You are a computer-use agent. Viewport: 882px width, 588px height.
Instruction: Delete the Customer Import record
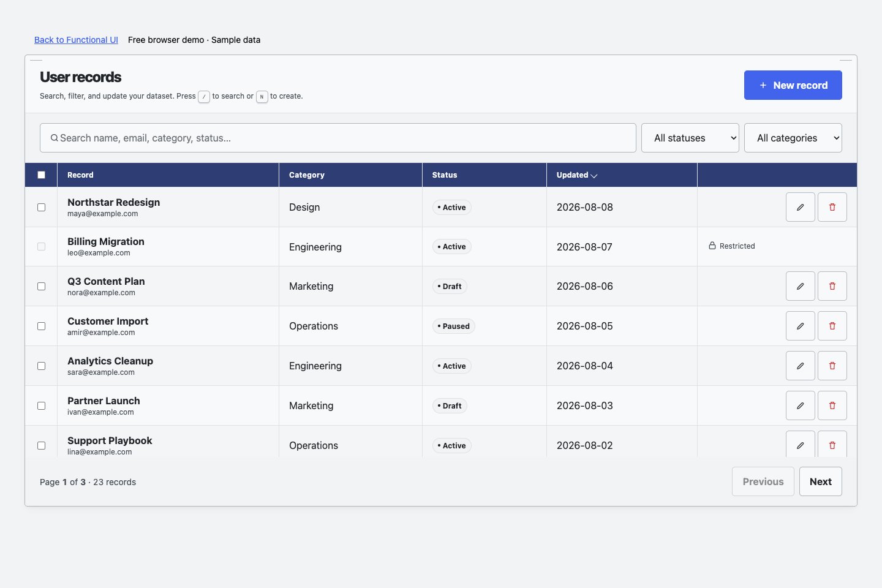pos(832,326)
